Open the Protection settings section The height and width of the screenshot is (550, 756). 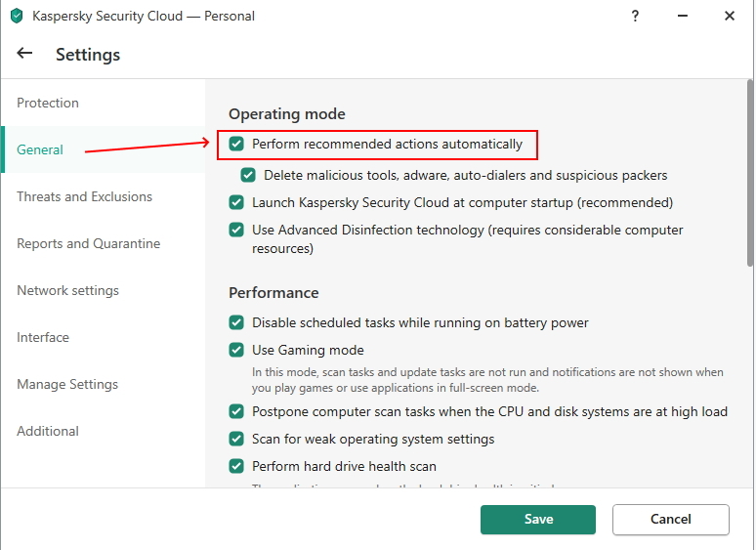point(48,103)
